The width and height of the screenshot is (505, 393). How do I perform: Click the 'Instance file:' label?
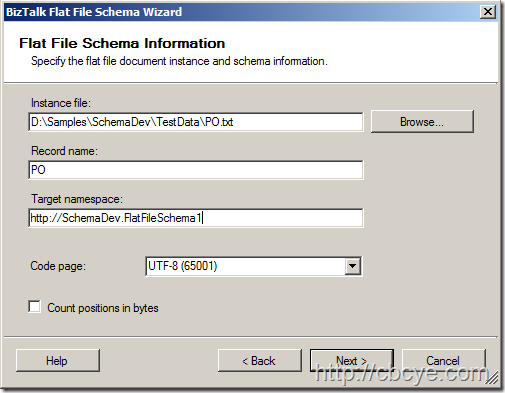61,103
